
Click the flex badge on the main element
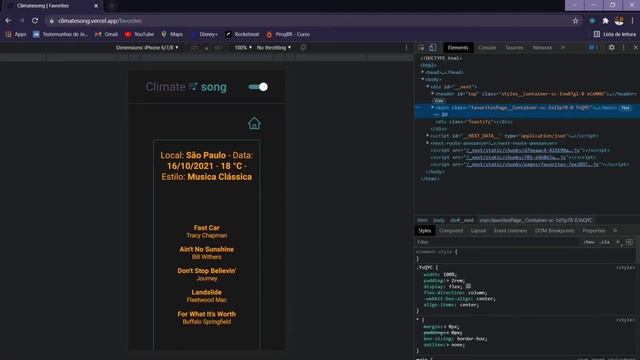(626, 108)
